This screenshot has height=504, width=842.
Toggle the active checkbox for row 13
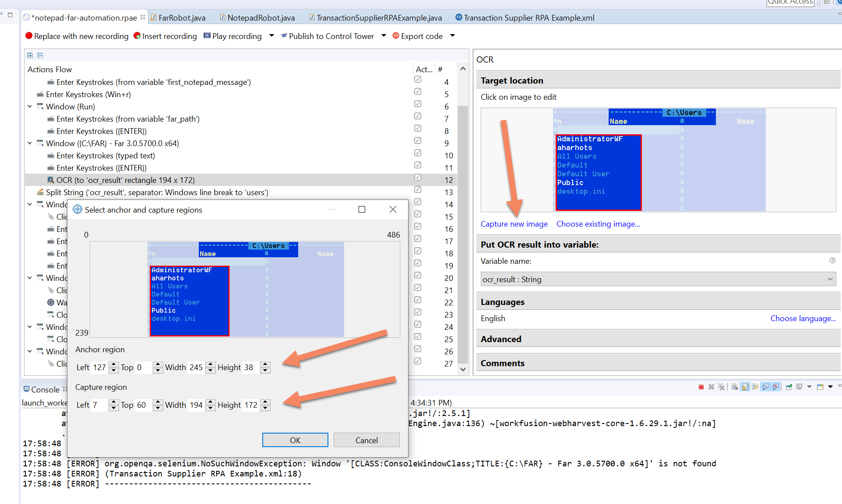[418, 189]
